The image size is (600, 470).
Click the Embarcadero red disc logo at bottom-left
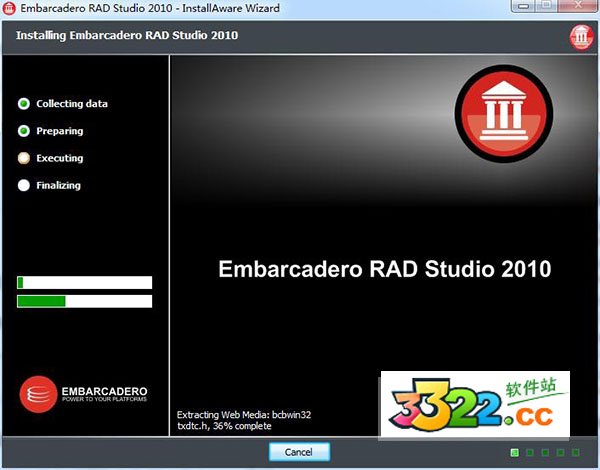pos(38,394)
